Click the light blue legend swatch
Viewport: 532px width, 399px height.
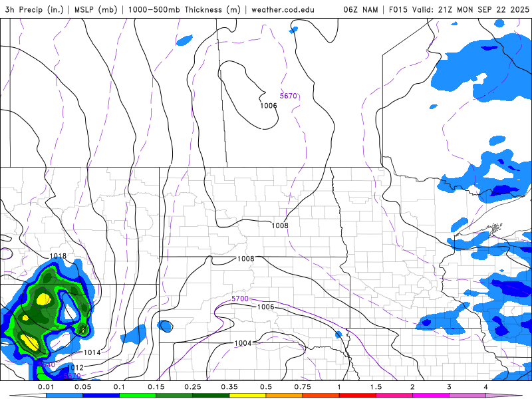coord(65,396)
